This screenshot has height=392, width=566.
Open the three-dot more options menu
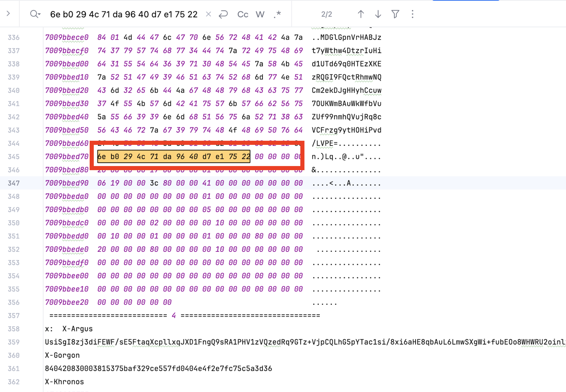[x=412, y=14]
